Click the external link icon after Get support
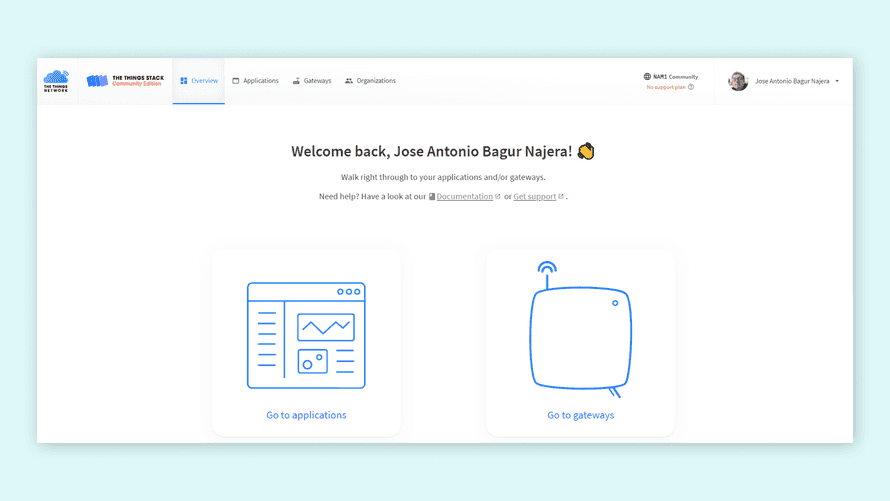The width and height of the screenshot is (890, 501). (x=561, y=196)
